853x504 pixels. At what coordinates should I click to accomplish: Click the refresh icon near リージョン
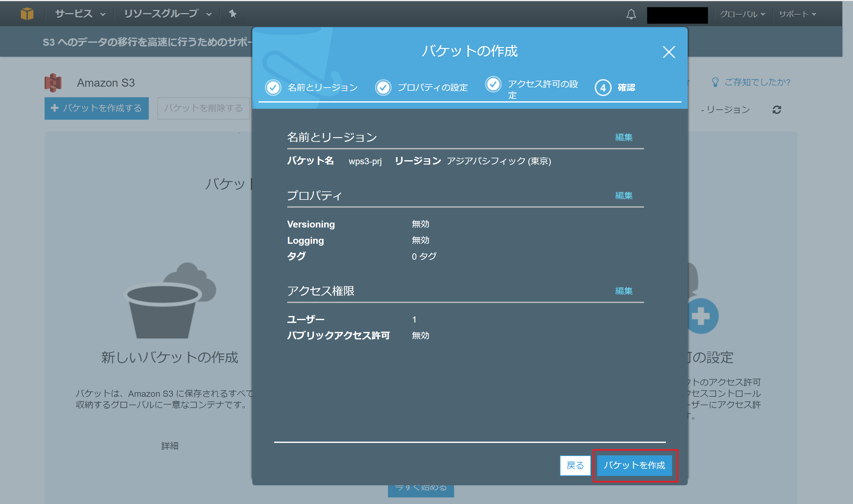tap(777, 110)
